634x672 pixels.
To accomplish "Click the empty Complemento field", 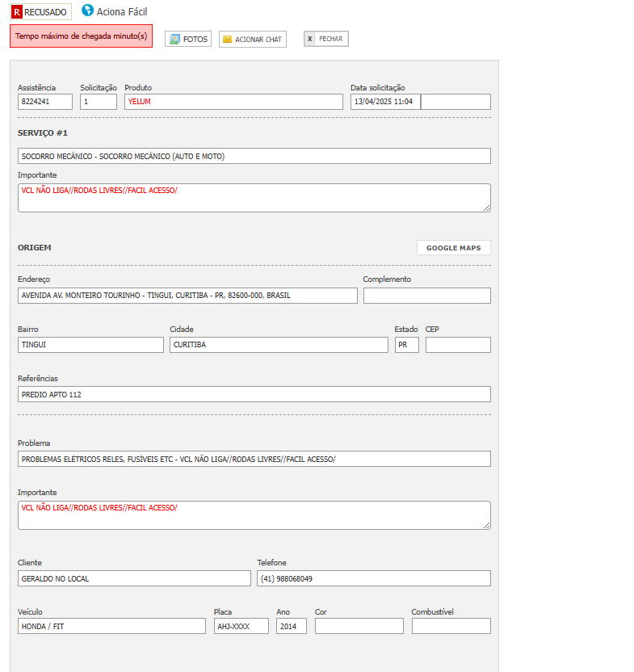I will tap(426, 296).
